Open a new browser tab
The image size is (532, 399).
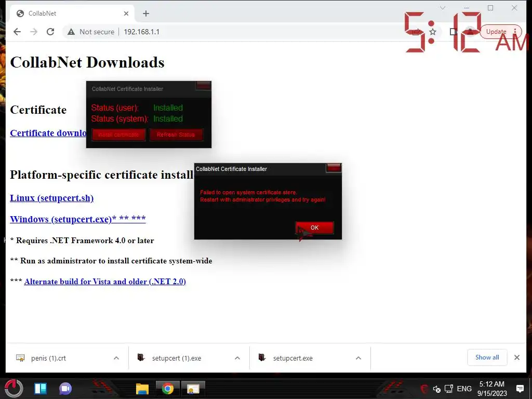click(146, 13)
